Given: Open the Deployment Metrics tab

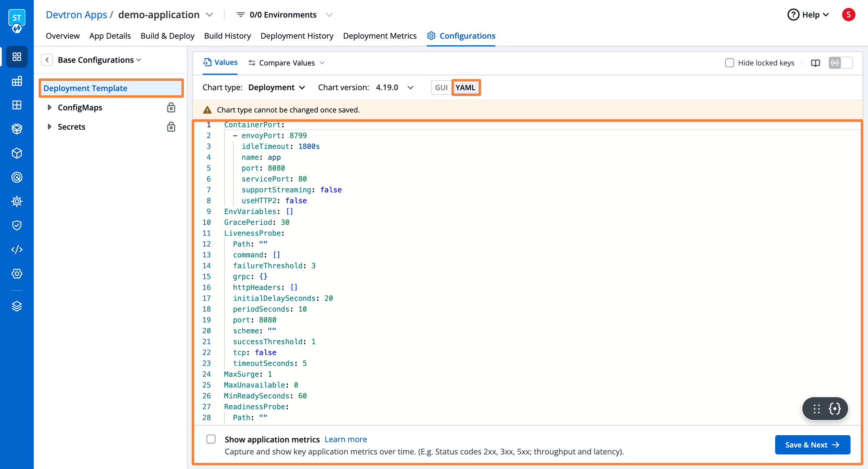Looking at the screenshot, I should (380, 36).
